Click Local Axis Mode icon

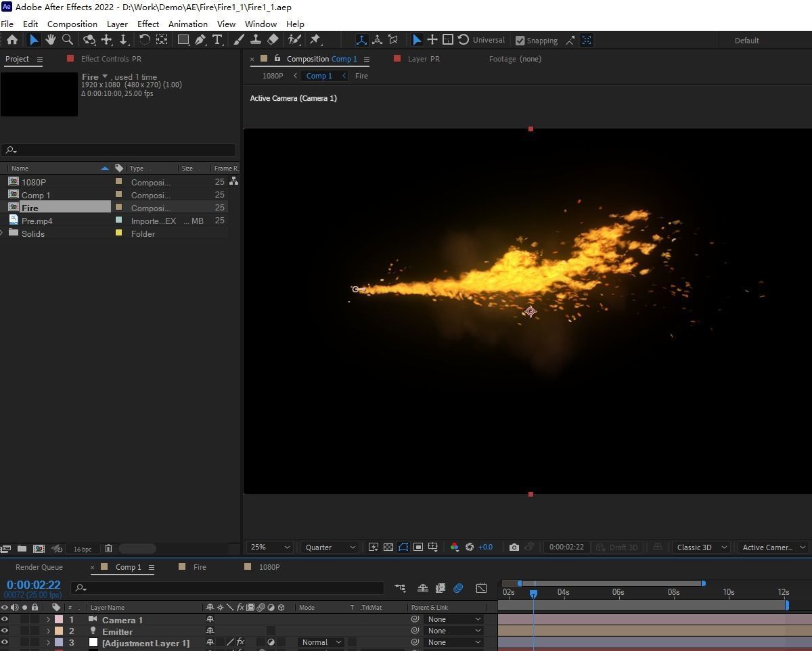point(361,40)
